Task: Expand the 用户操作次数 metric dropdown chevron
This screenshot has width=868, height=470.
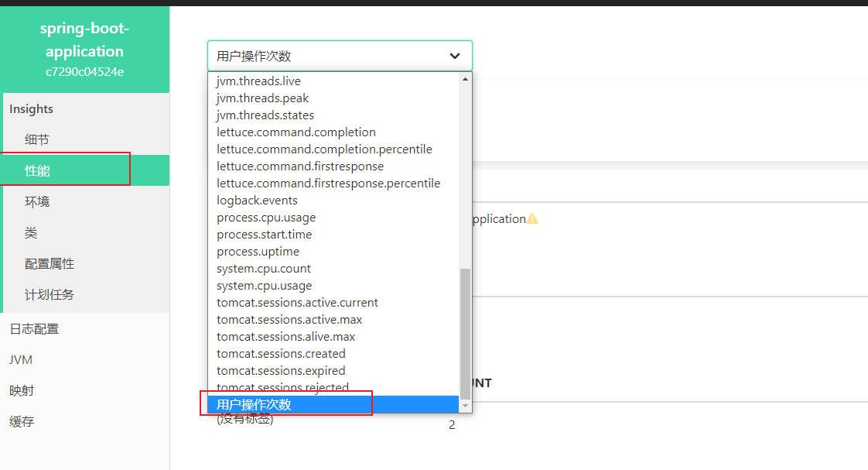Action: [x=455, y=56]
